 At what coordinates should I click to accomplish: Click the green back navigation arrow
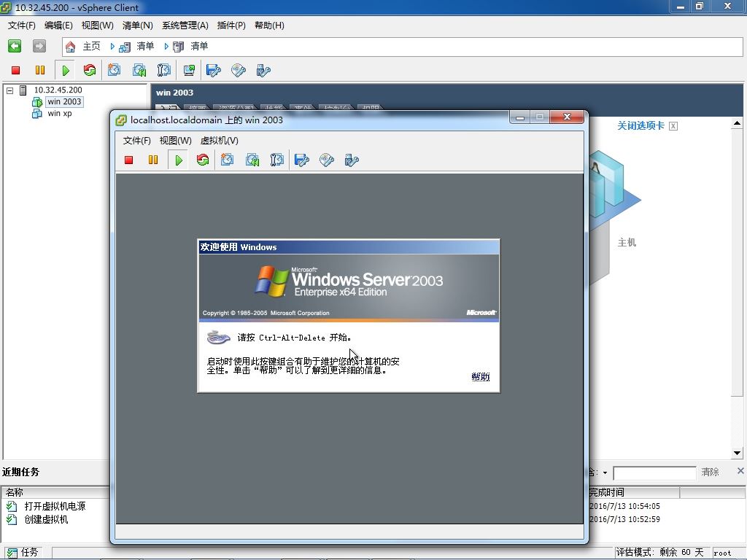coord(15,46)
